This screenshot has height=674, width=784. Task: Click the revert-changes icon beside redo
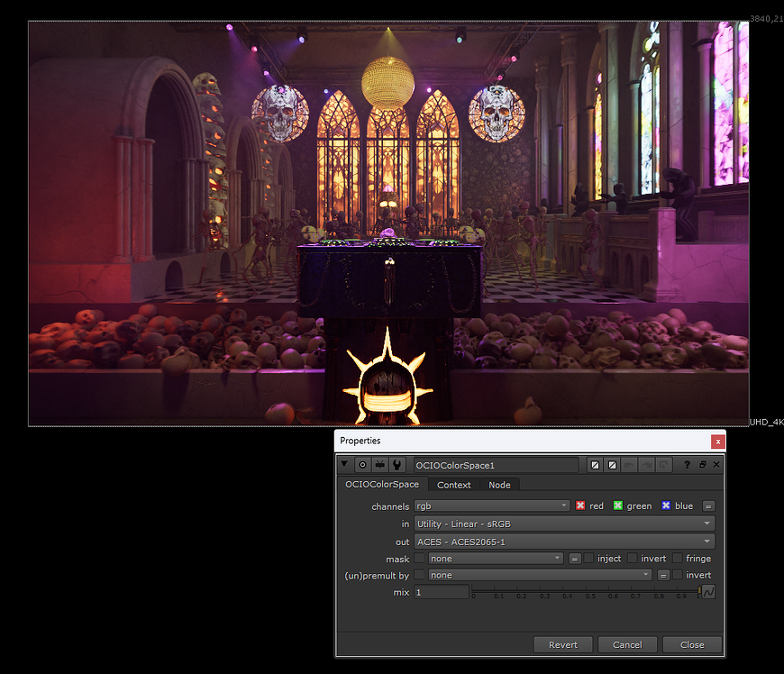tap(664, 465)
